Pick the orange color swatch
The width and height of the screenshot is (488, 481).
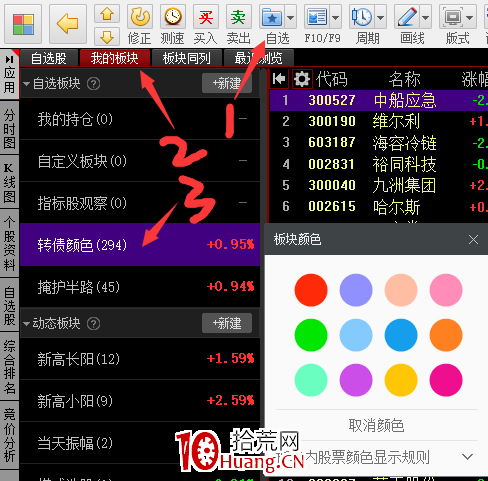click(446, 335)
